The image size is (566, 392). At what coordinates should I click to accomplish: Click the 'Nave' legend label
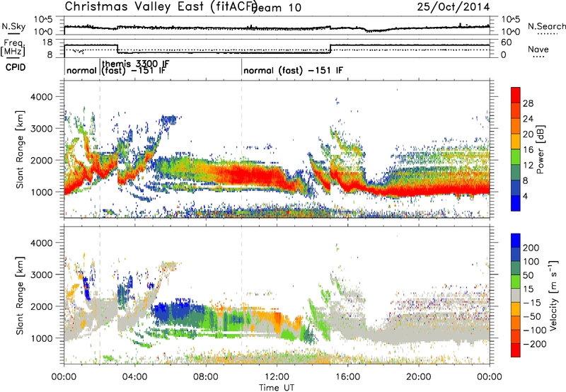[538, 49]
